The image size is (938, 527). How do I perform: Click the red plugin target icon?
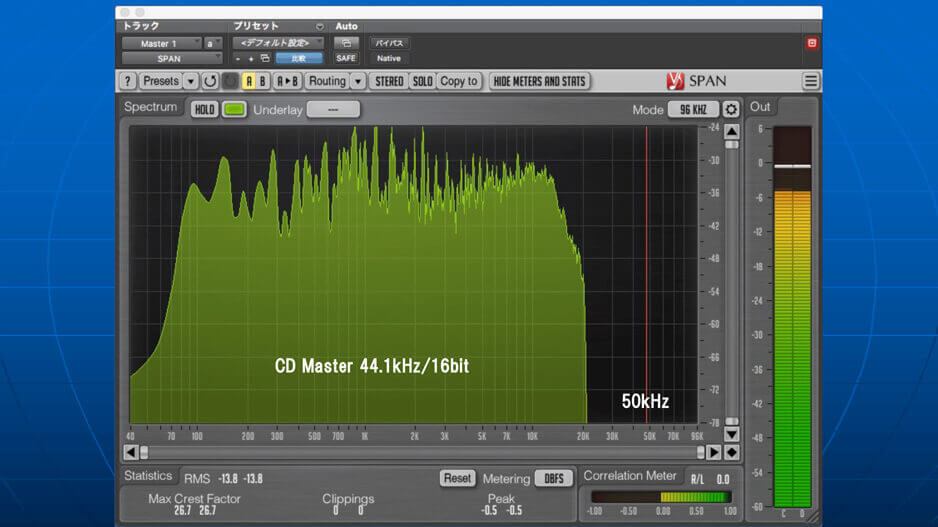click(x=811, y=43)
